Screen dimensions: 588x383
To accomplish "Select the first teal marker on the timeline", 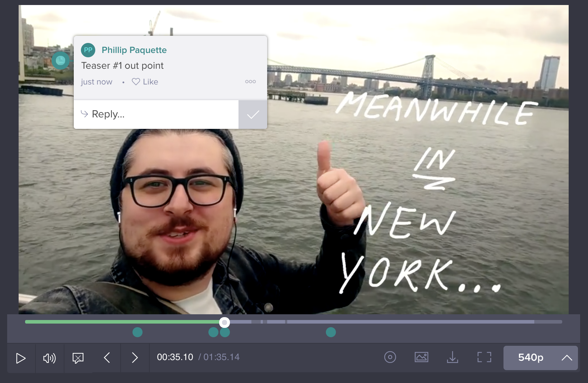I will [x=138, y=332].
